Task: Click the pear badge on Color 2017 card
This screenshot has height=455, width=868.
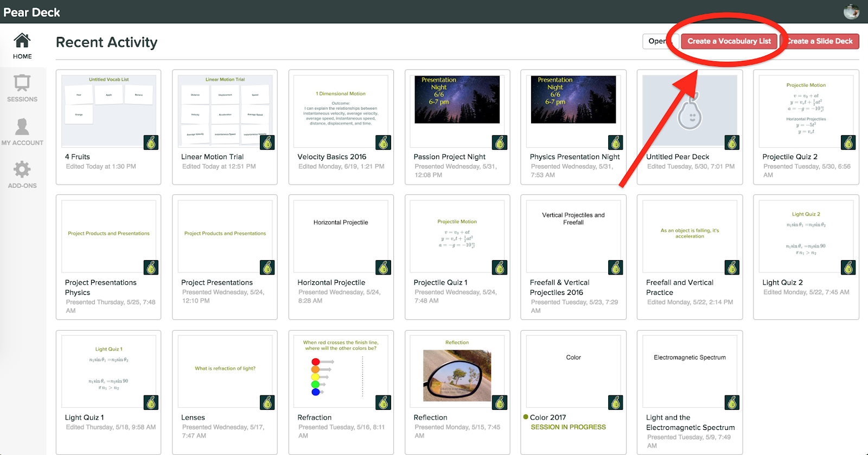Action: point(616,402)
